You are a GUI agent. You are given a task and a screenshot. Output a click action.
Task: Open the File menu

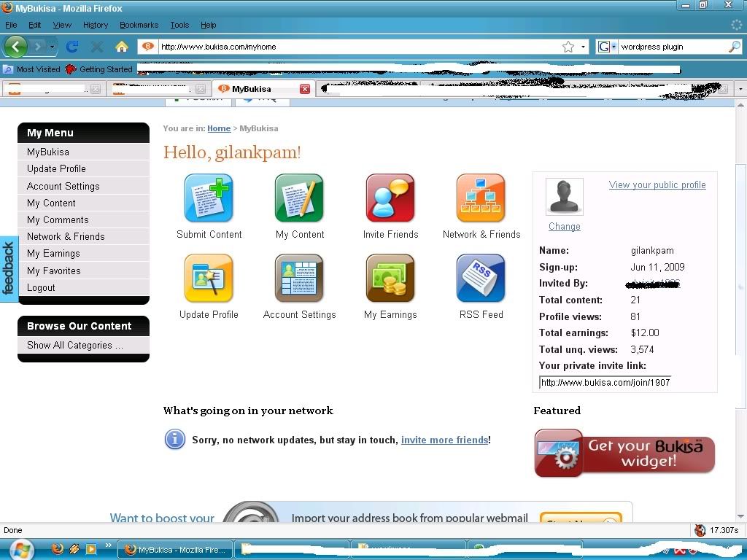(11, 26)
